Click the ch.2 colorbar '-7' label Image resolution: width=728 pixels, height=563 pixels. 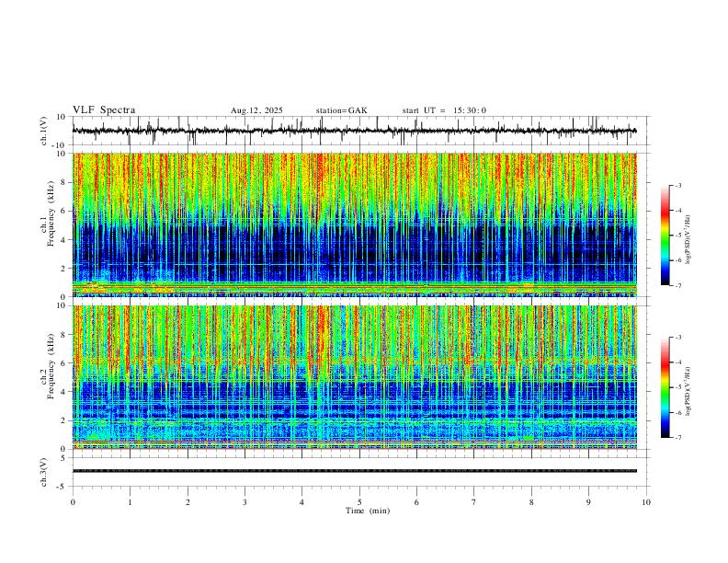click(x=677, y=438)
